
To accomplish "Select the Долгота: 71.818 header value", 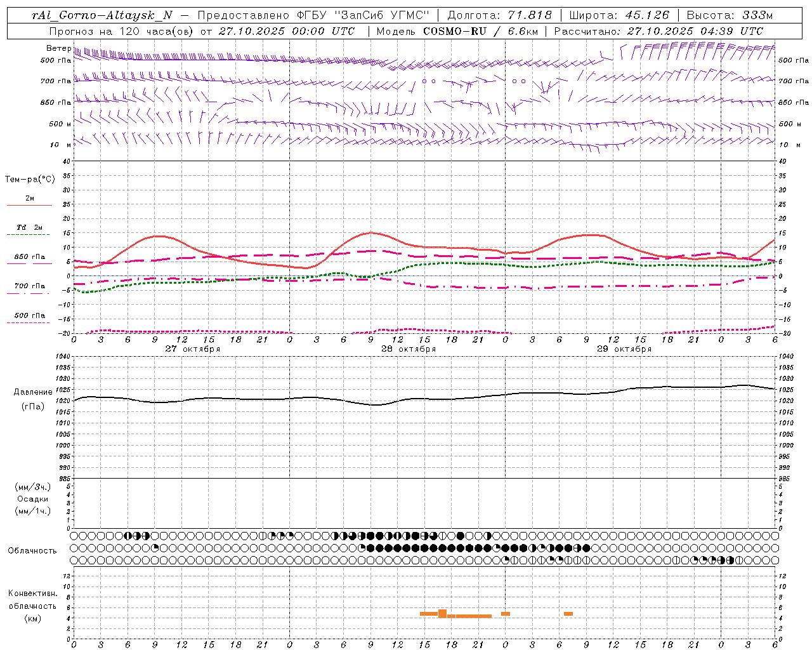I will tap(500, 16).
